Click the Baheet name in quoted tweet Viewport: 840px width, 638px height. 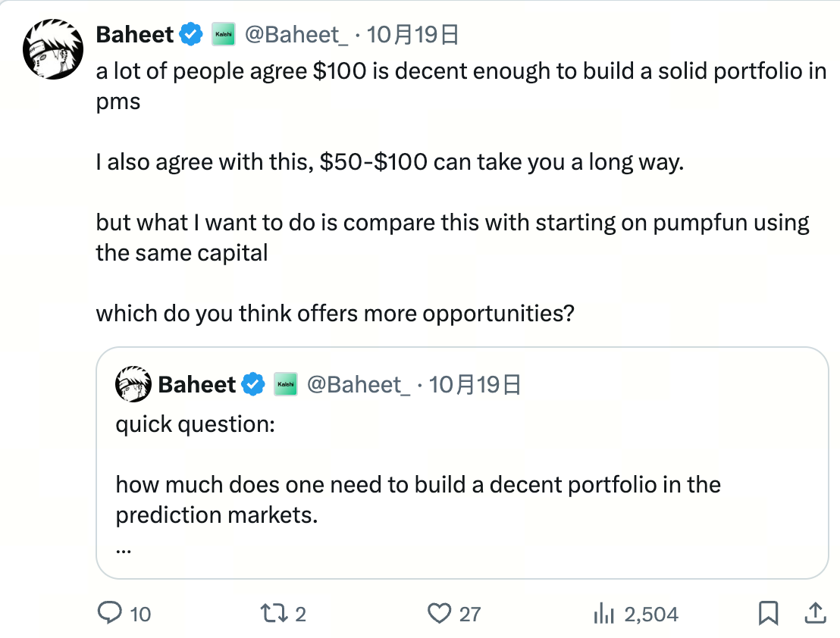[x=197, y=384]
